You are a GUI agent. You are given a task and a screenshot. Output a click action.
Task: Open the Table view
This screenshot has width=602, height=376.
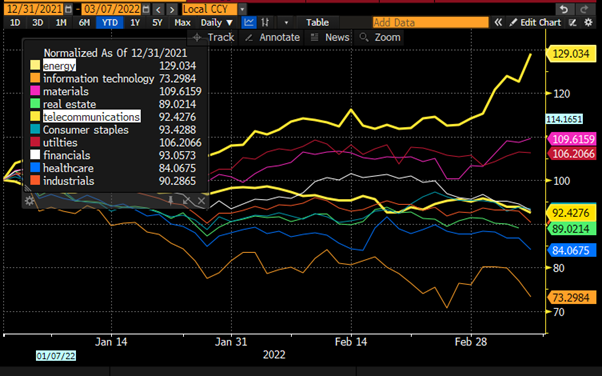[x=317, y=22]
